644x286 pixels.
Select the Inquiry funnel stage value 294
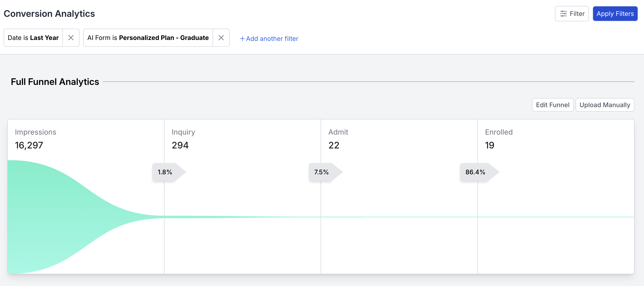click(180, 145)
